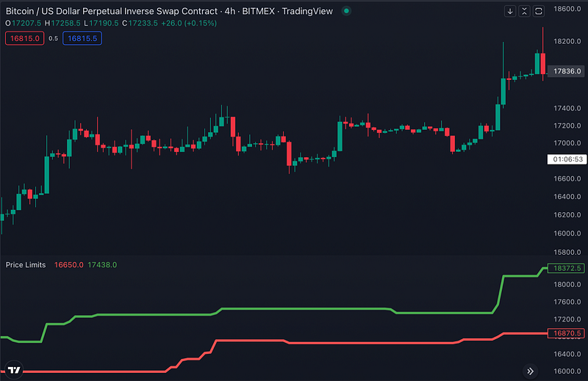Click the 17400.0 price axis label
The width and height of the screenshot is (588, 381).
point(567,108)
